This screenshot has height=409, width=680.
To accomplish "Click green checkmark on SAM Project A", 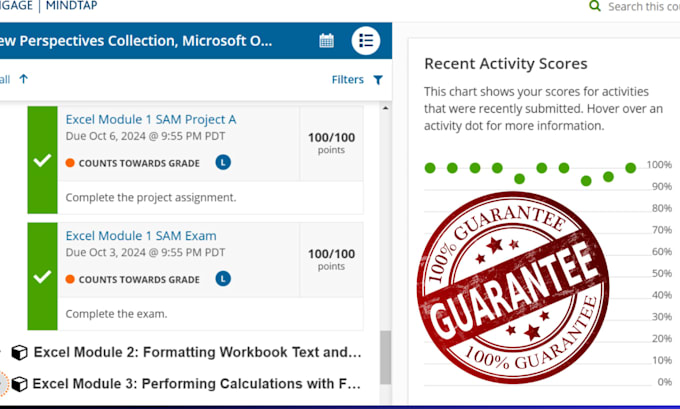I will (42, 160).
